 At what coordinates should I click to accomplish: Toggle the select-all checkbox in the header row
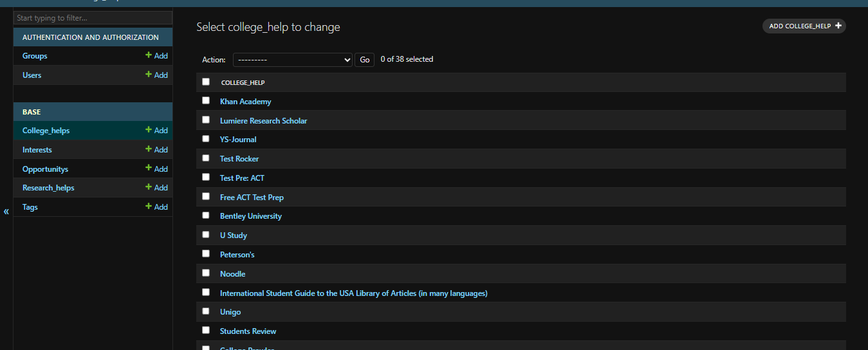pyautogui.click(x=206, y=82)
